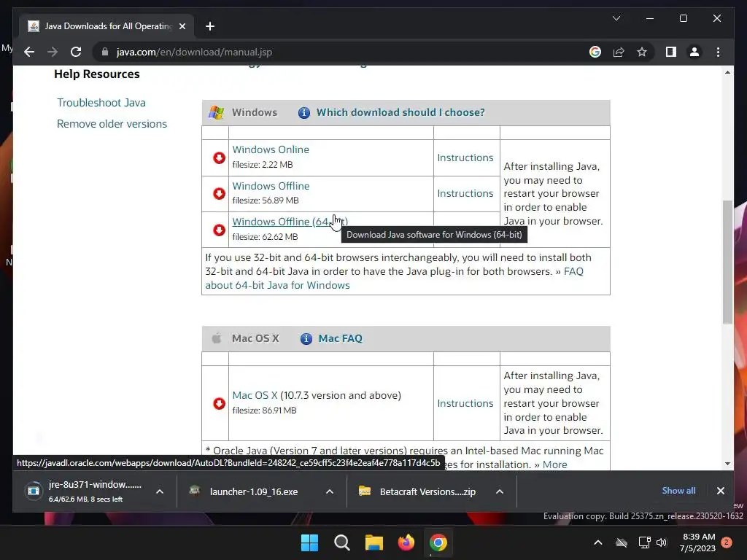Open Instructions for Windows Offline
747x560 pixels.
[x=465, y=193]
